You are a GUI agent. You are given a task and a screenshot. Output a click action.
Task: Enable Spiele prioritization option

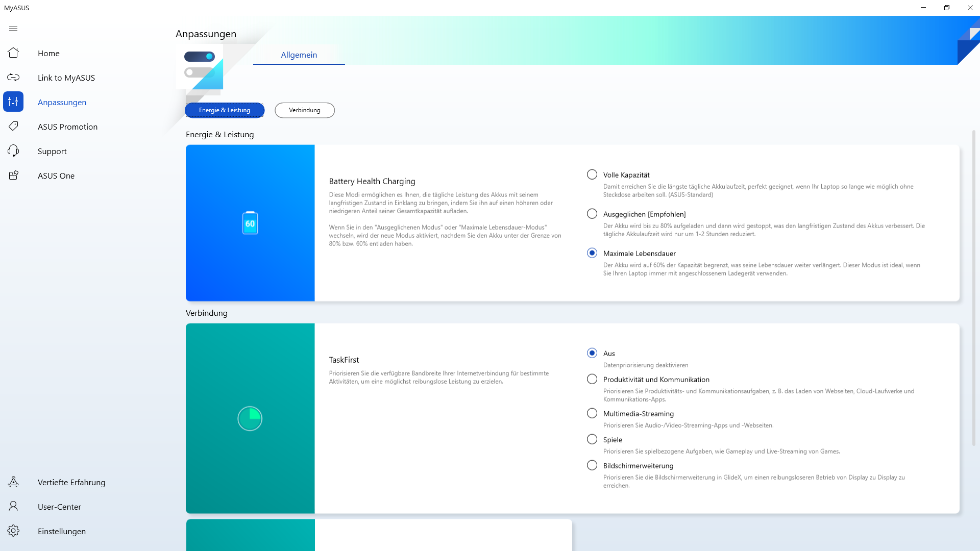[x=592, y=440]
